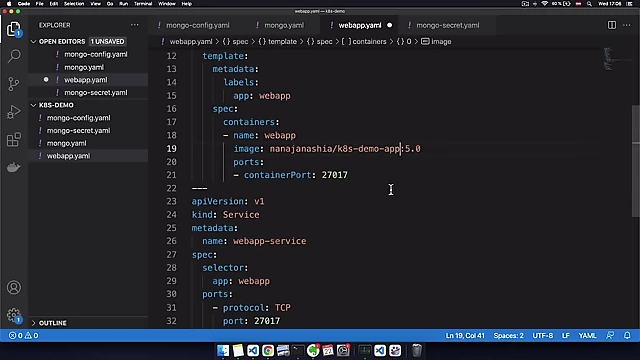
Task: Click the 'kind: Service' line text
Action: (x=225, y=215)
